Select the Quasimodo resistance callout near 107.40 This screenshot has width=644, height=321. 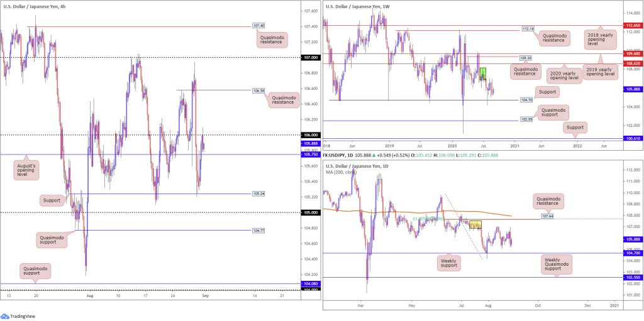(x=273, y=40)
